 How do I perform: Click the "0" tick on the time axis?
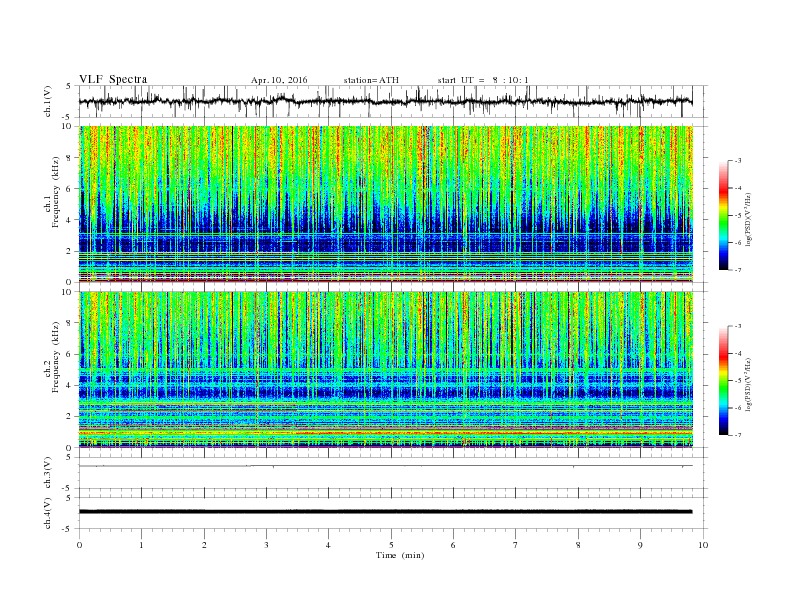79,545
